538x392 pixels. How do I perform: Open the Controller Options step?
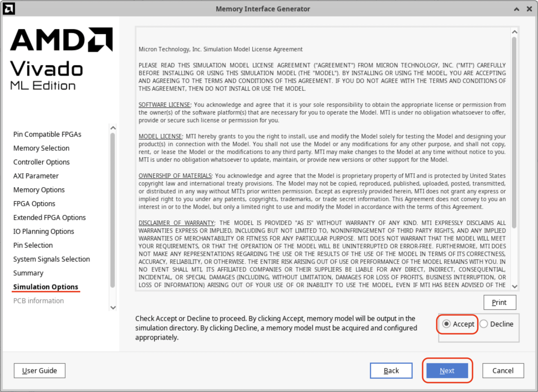(x=41, y=162)
